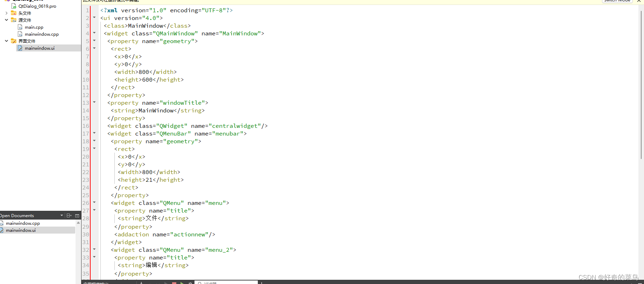
Task: Expand the 头文件 folder
Action: (6, 13)
